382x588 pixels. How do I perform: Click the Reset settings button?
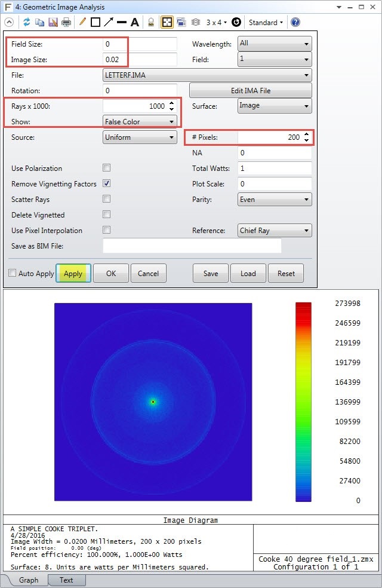[286, 273]
